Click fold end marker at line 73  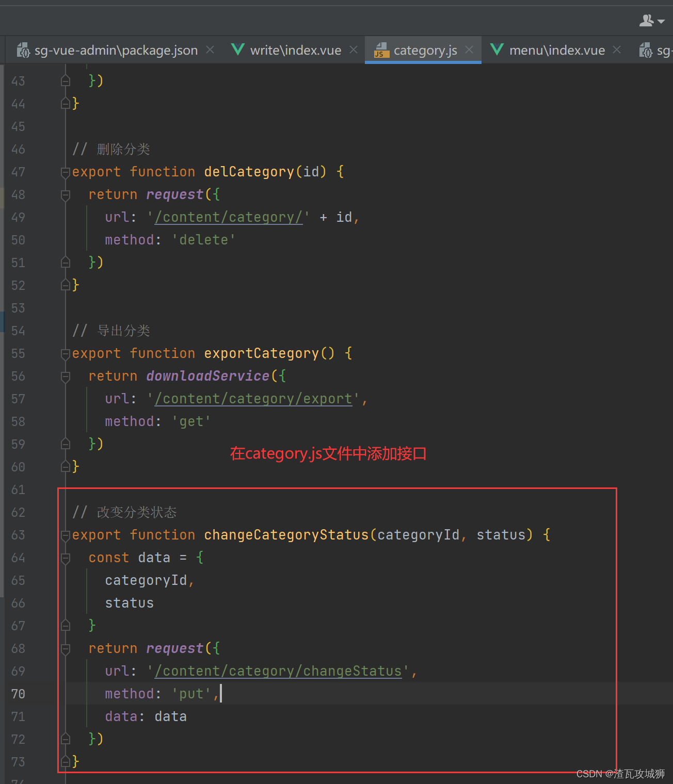(66, 762)
